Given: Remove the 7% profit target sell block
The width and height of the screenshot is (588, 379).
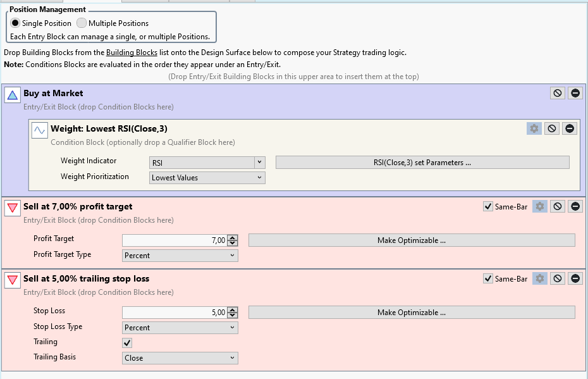Looking at the screenshot, I should click(575, 206).
